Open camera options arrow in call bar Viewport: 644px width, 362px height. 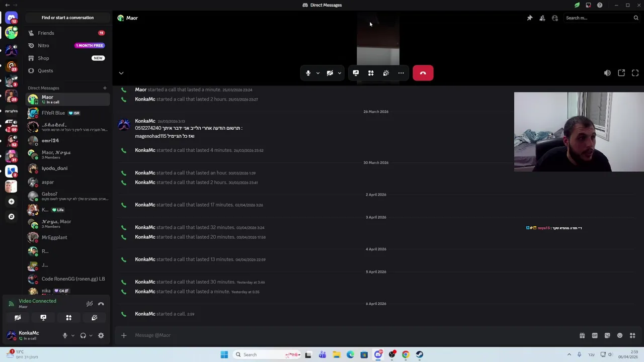tap(339, 73)
